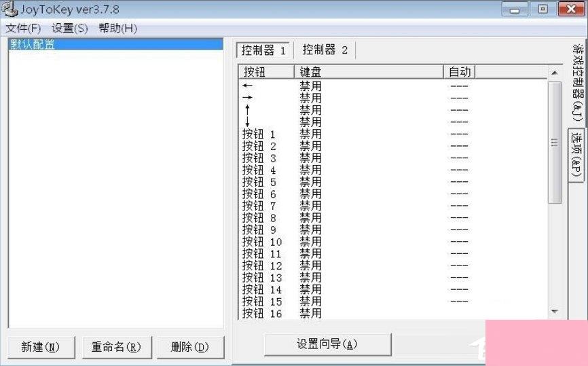The height and width of the screenshot is (366, 588).
Task: Click the 键盘 column header
Action: click(x=369, y=71)
